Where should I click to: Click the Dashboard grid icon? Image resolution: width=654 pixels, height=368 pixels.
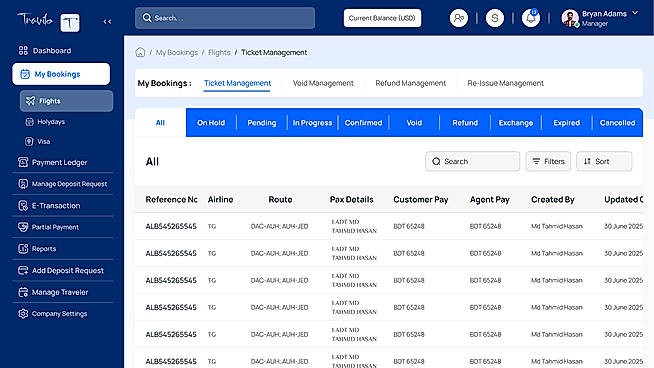(x=23, y=50)
